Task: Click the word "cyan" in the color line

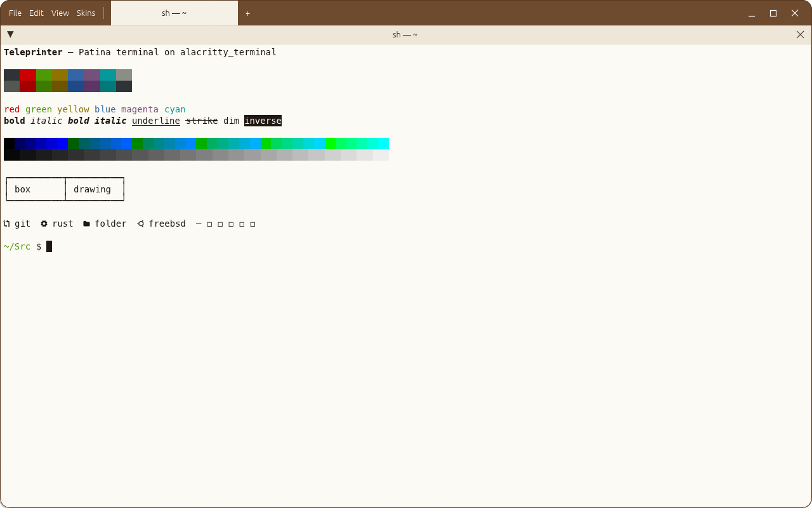Action: [175, 109]
